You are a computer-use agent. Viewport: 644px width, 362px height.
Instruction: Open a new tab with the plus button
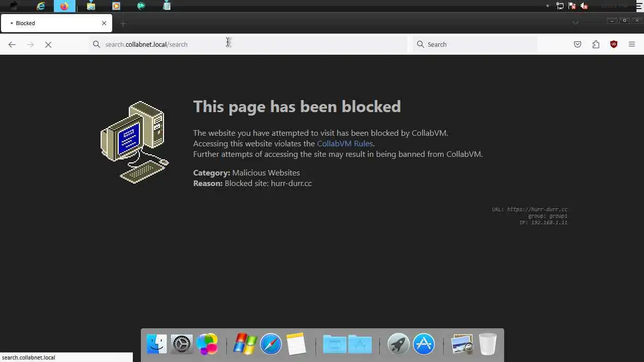click(x=123, y=24)
